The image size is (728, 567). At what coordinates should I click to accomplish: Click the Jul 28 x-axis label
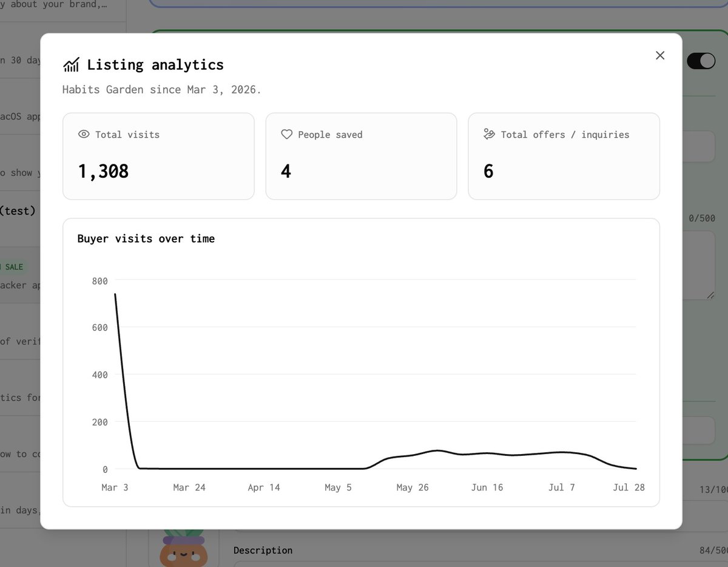[x=629, y=487]
